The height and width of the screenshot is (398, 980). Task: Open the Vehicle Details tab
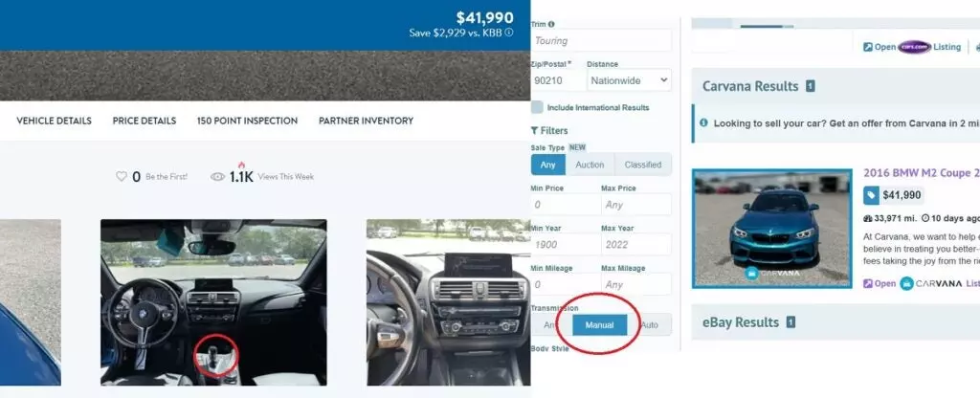coord(54,121)
